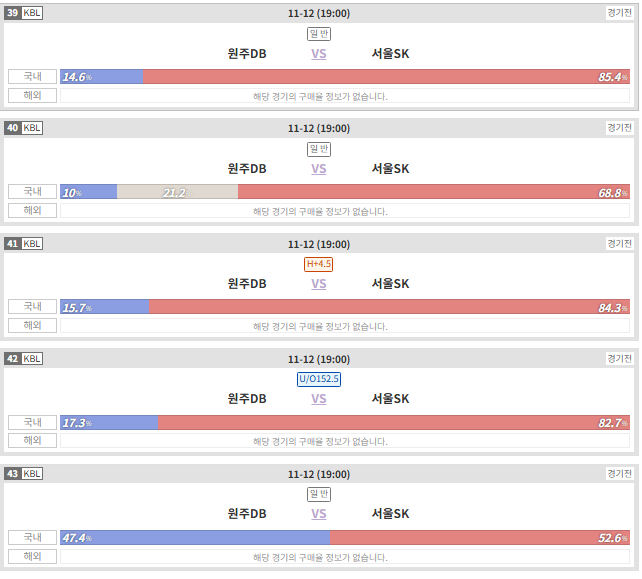Select 해외 tab in match 40
Viewport: 642px width, 579px height.
tap(32, 210)
